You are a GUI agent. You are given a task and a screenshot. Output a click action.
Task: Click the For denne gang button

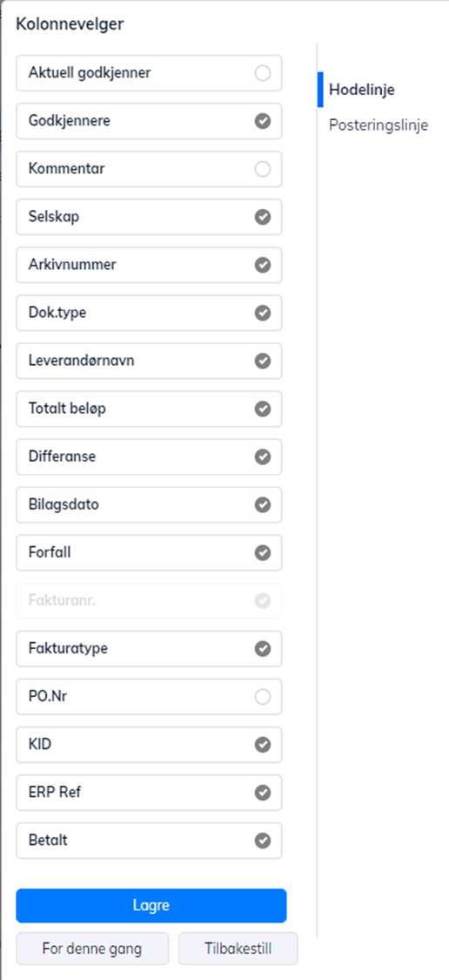[92, 949]
